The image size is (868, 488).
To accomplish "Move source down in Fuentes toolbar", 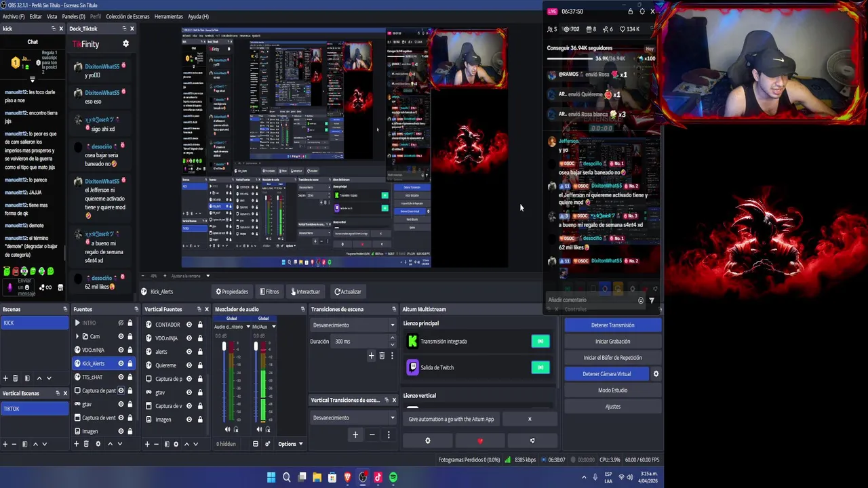I will coord(120,444).
